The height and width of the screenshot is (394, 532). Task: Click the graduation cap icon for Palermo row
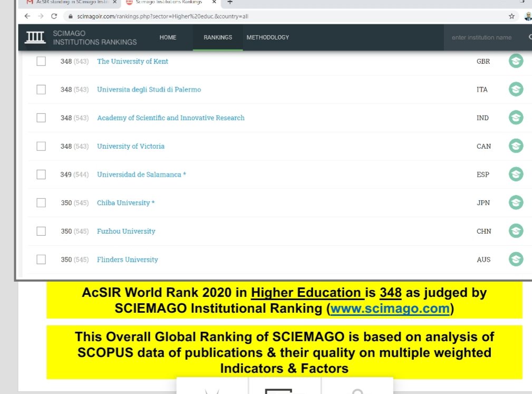tap(516, 89)
